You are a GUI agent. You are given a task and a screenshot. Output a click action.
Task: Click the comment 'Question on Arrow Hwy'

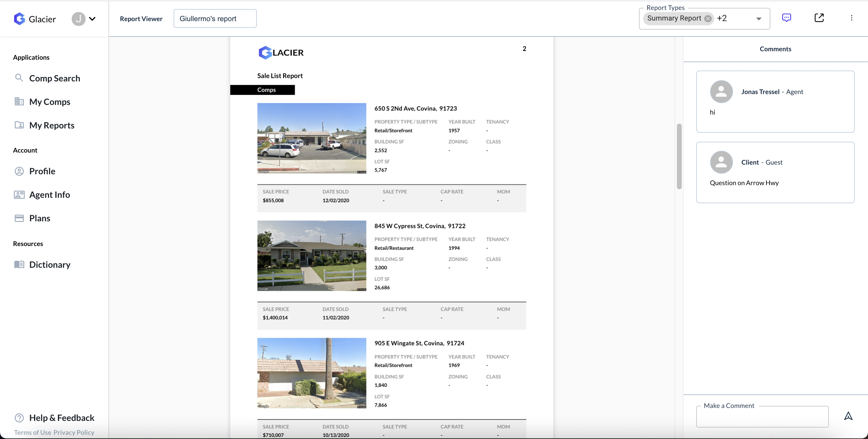tap(744, 183)
